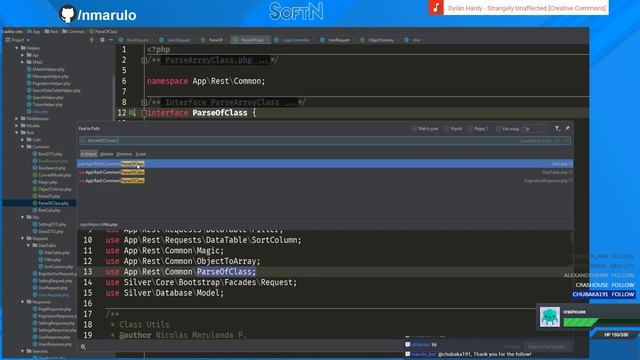Open PaginationHelper.php in project tree
The height and width of the screenshot is (360, 640).
pos(49,83)
